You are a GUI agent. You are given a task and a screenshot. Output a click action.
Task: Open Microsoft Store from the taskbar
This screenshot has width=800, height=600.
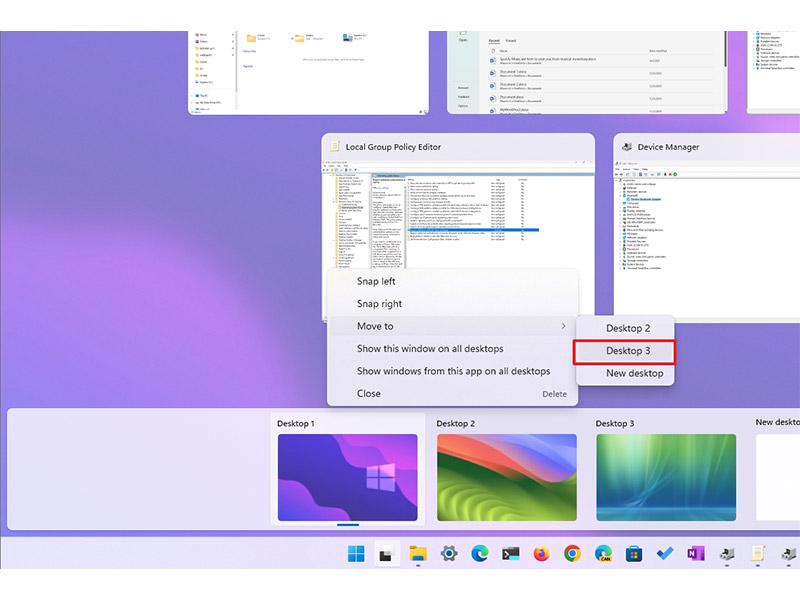point(634,554)
